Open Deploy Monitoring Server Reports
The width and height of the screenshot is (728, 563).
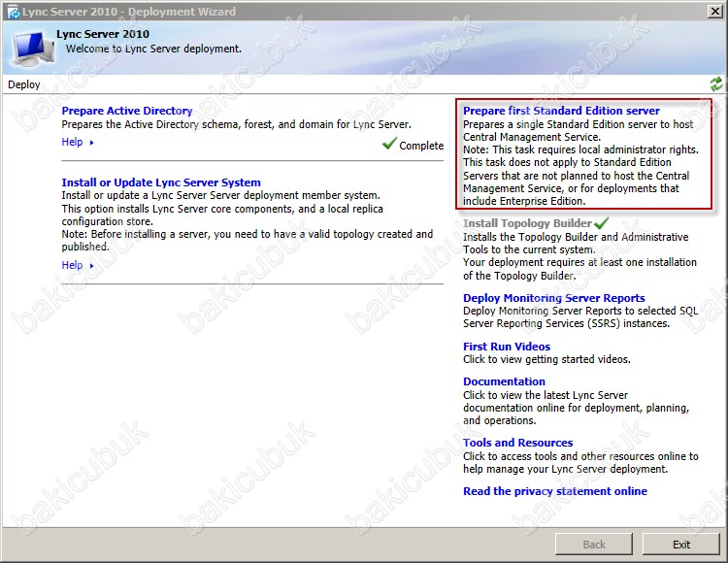(554, 298)
